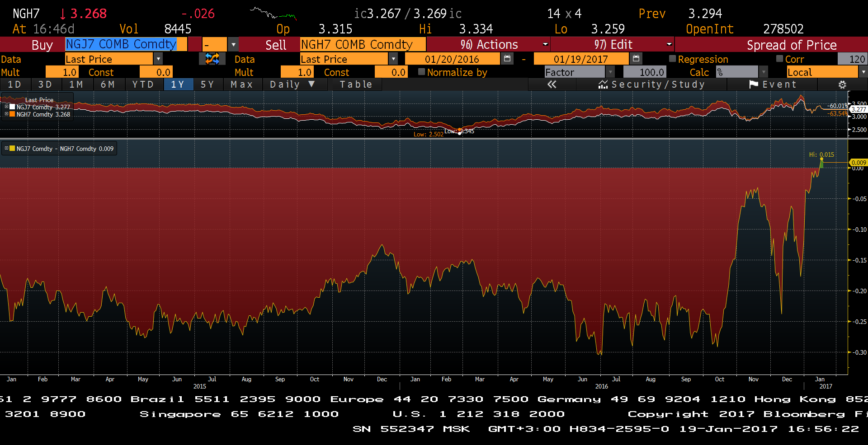Expand NGJ7 Comdty legend entry box
The width and height of the screenshot is (868, 445).
click(x=6, y=107)
